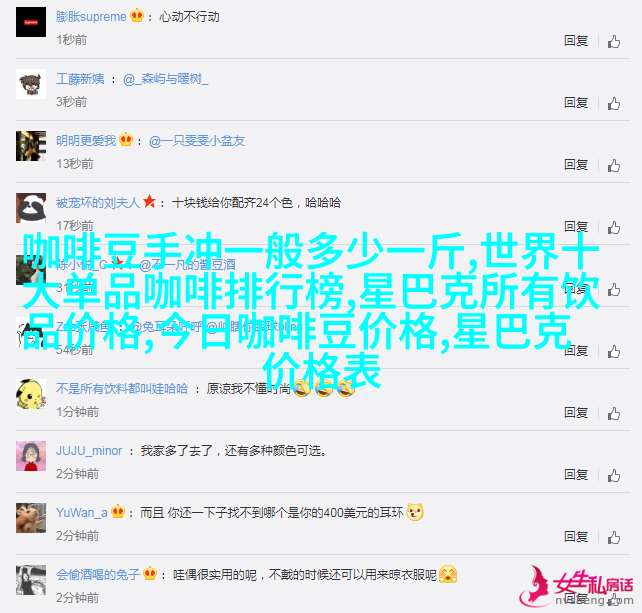642x613 pixels.
Task: Like the comment by JUJU_minor
Action: coord(613,475)
